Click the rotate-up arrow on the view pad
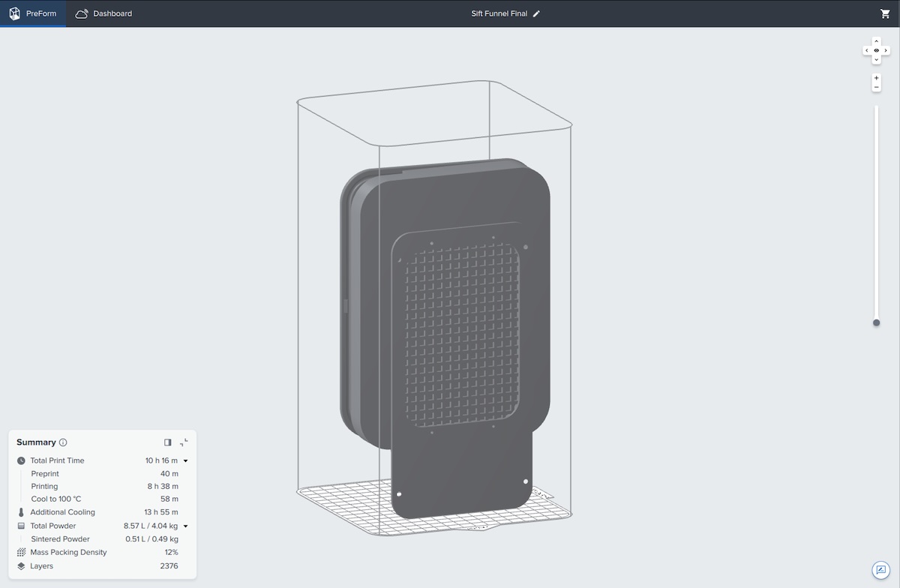 click(876, 40)
